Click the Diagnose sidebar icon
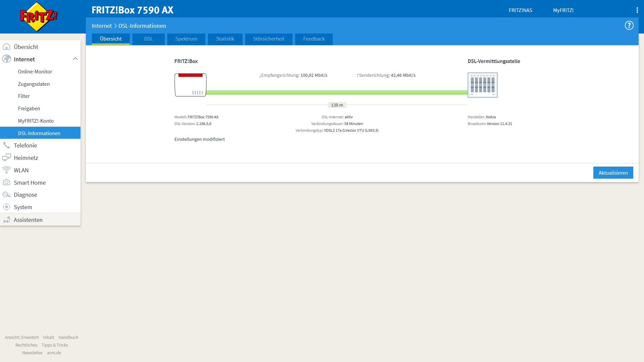 (x=6, y=195)
